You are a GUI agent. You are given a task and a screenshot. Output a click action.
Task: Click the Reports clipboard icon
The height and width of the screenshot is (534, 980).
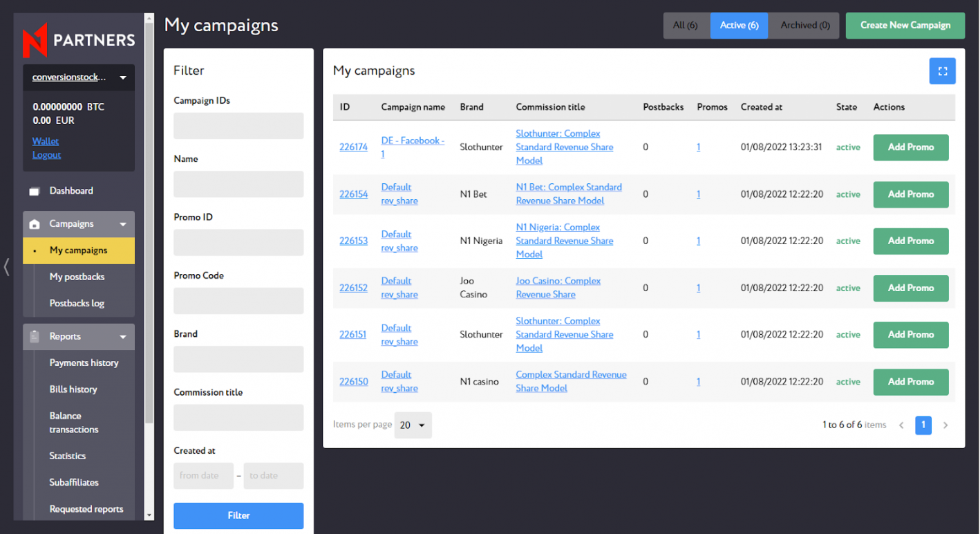(x=35, y=337)
